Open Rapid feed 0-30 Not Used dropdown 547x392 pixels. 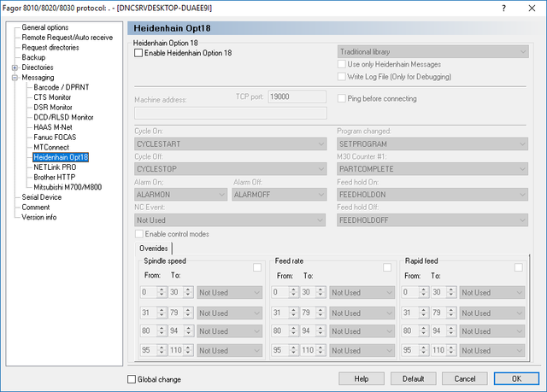coord(492,293)
